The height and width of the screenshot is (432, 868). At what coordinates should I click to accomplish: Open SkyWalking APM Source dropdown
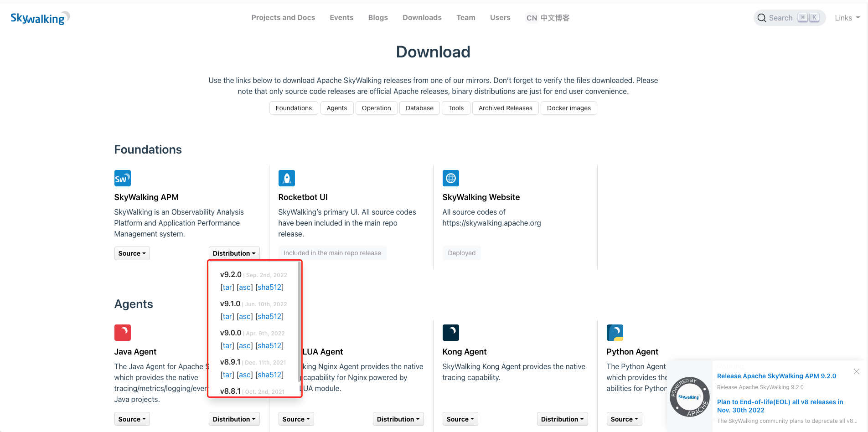[132, 253]
